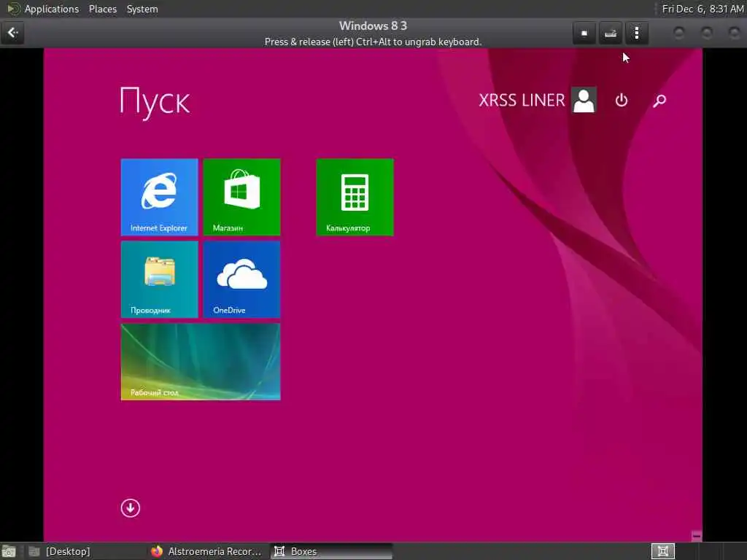Open the Калькулятор tile

[x=355, y=197]
